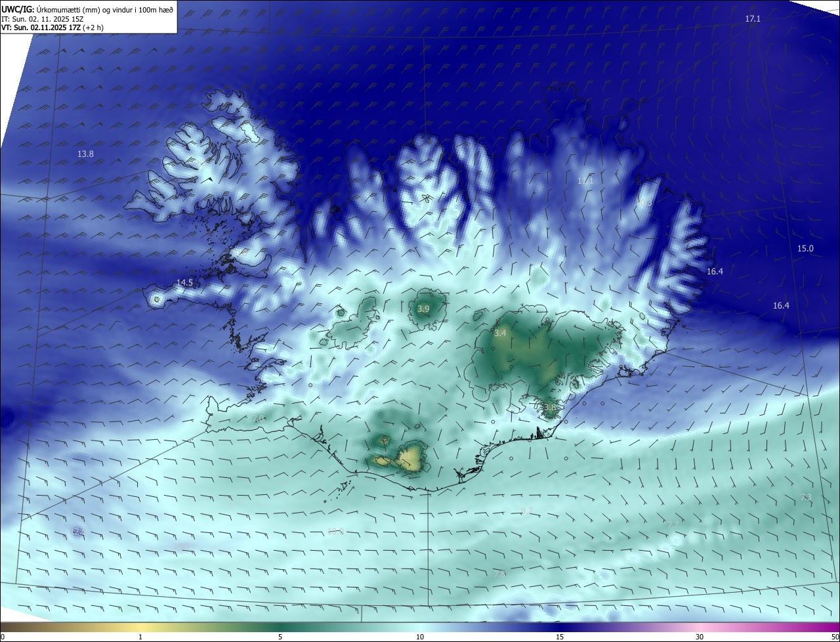The width and height of the screenshot is (840, 642).
Task: Click the 10 tick on the color scale
Action: [420, 637]
